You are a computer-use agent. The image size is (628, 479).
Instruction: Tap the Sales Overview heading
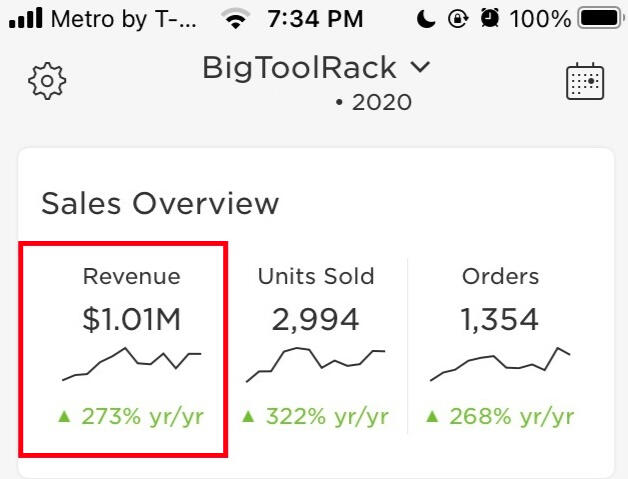pyautogui.click(x=160, y=203)
